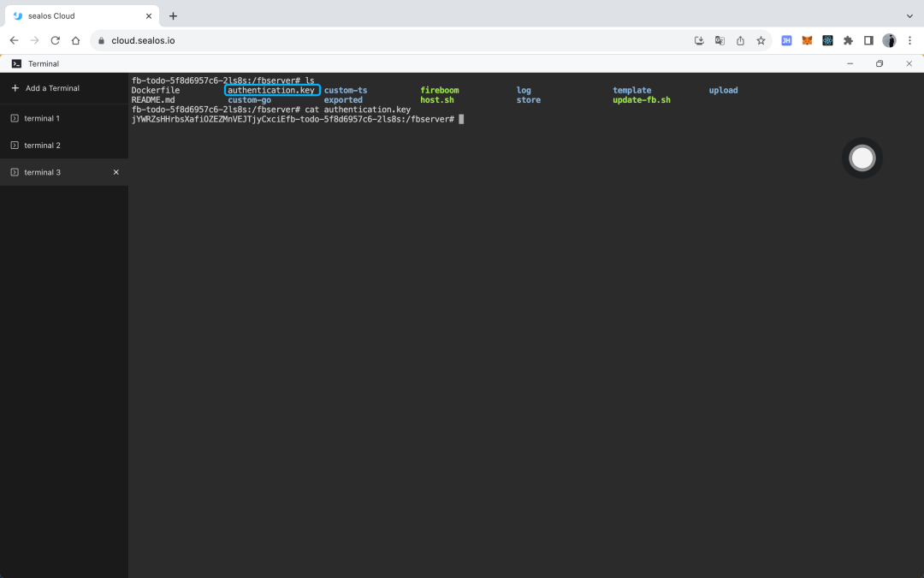The width and height of the screenshot is (924, 578).
Task: Click the authentication.key file name in listing
Action: pyautogui.click(x=271, y=90)
